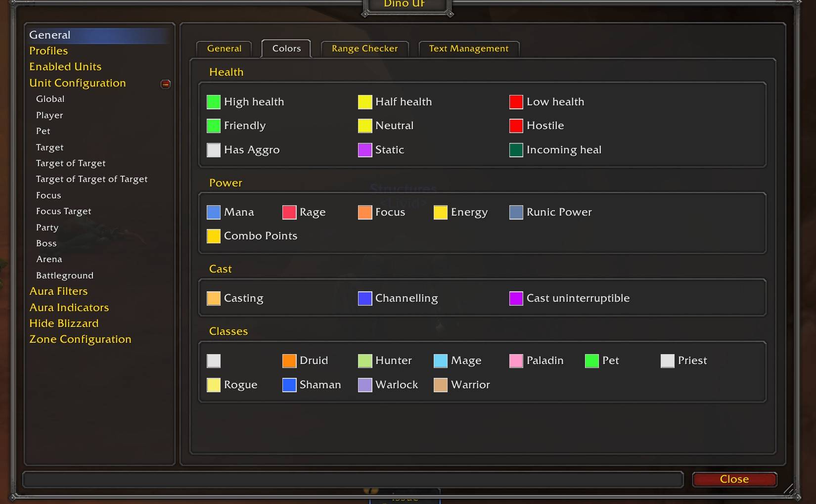The width and height of the screenshot is (816, 504).
Task: Pick the Paladin class color swatch
Action: tap(516, 361)
